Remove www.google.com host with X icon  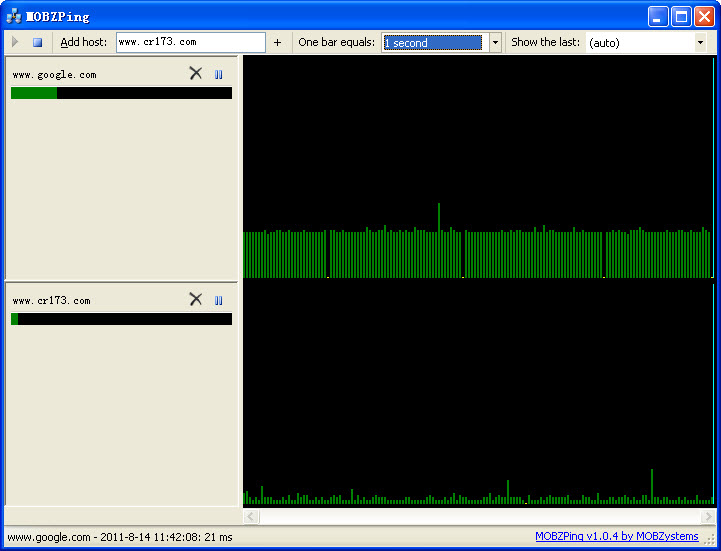(x=195, y=74)
